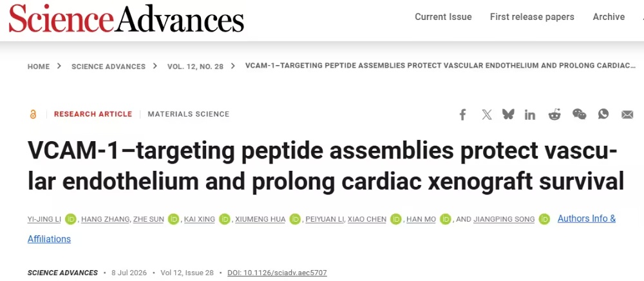Click the Science Advances logo
Viewport: 644px width, 281px height.
pos(126,20)
